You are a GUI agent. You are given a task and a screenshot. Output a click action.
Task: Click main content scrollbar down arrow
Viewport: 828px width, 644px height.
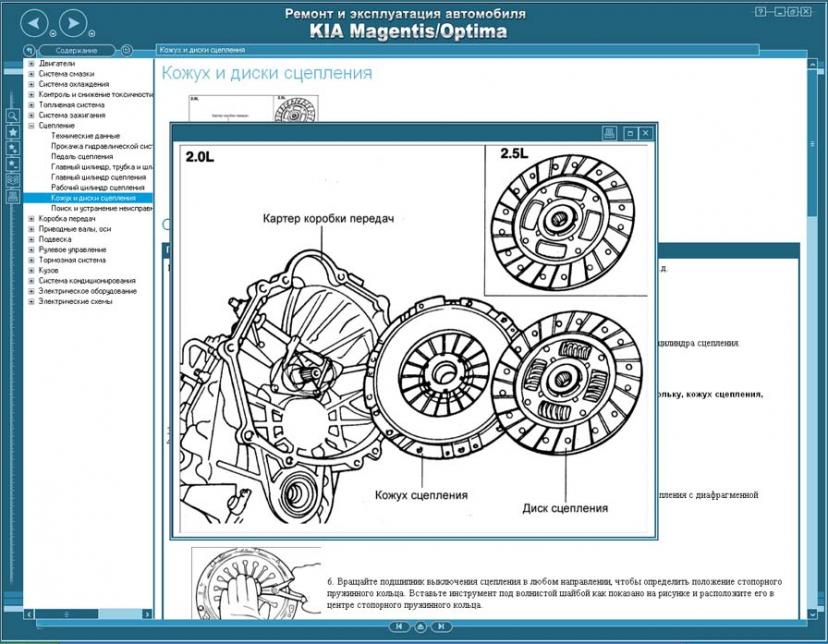click(x=813, y=614)
